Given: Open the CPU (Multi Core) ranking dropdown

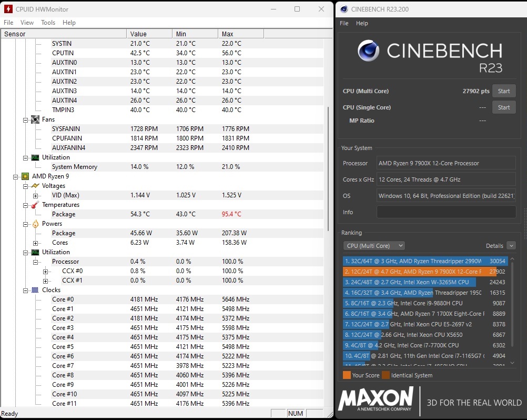Looking at the screenshot, I should click(x=374, y=246).
